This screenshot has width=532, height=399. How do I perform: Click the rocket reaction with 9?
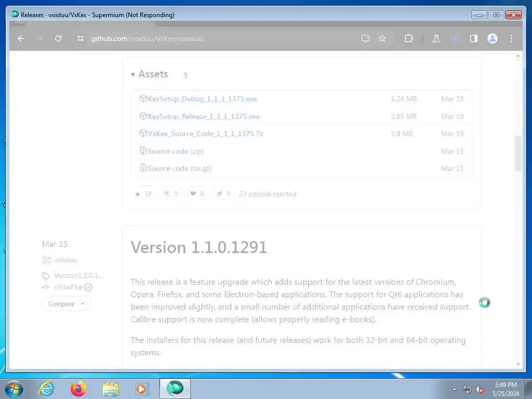pyautogui.click(x=223, y=194)
